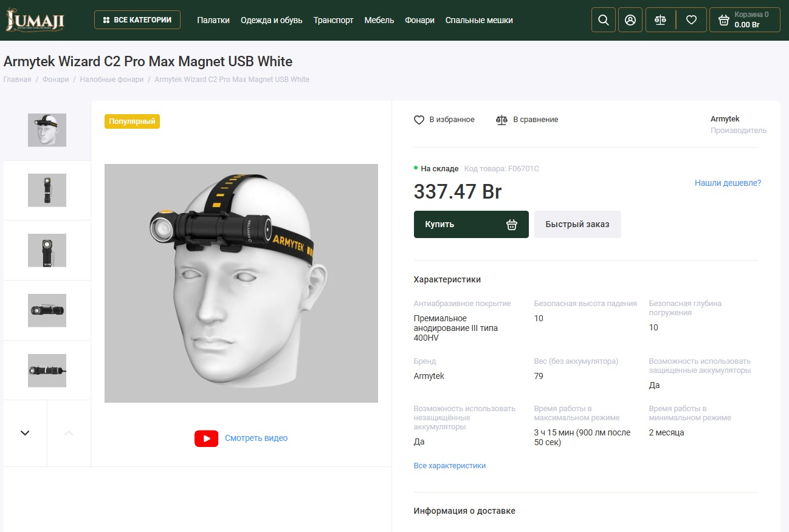The width and height of the screenshot is (789, 532).
Task: Click the Премиальное анодирование III типа value
Action: [x=456, y=328]
